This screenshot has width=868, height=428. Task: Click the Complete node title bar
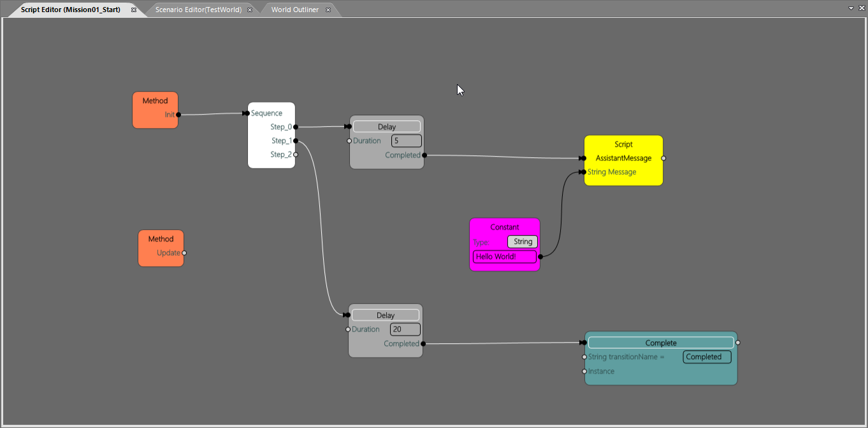point(661,343)
